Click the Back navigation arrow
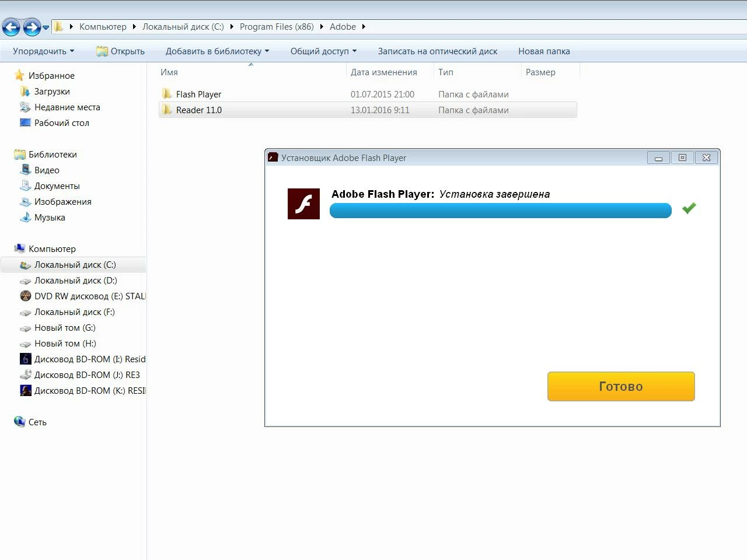Image resolution: width=747 pixels, height=560 pixels. coord(11,27)
